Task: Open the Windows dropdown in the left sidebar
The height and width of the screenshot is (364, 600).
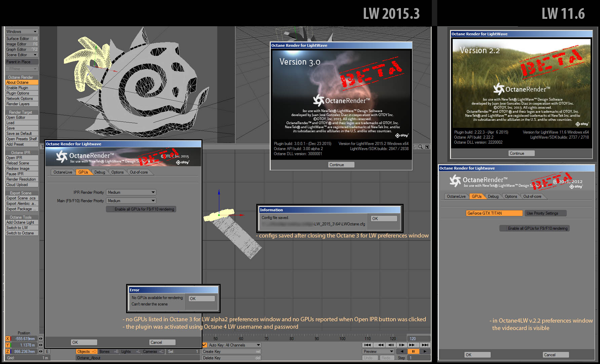Action: (x=22, y=32)
